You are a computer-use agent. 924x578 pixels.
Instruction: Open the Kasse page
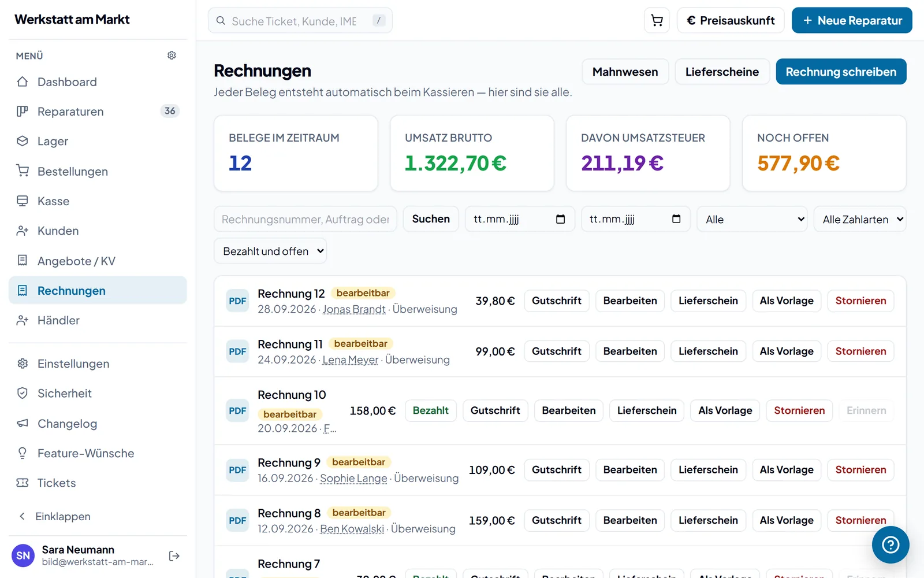point(98,201)
